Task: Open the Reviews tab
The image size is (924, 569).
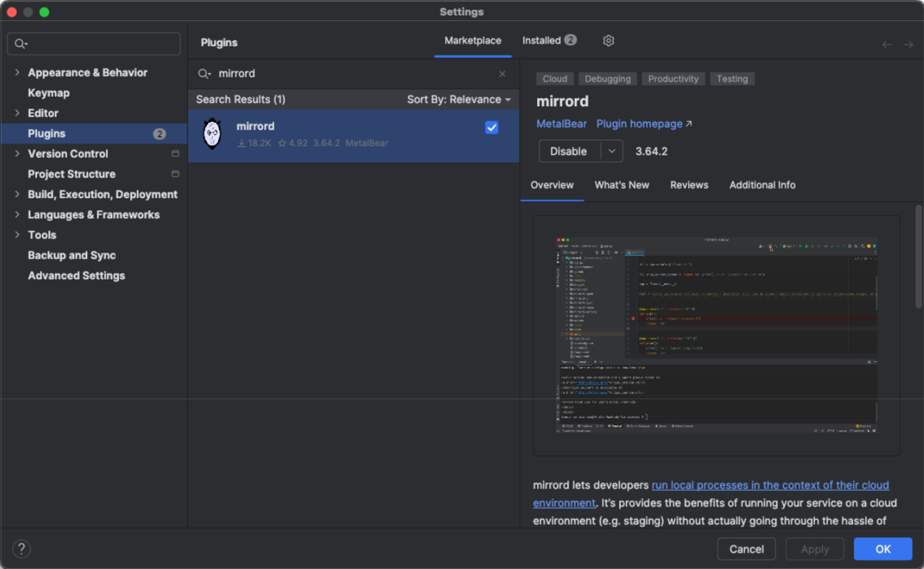Action: click(x=688, y=185)
